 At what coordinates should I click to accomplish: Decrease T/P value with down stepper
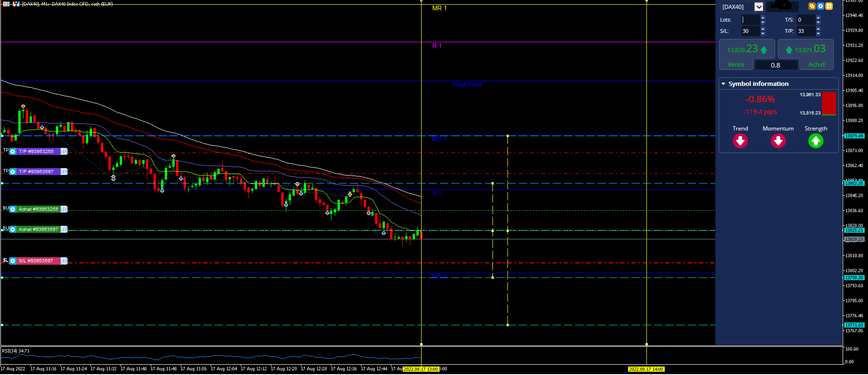tap(818, 33)
